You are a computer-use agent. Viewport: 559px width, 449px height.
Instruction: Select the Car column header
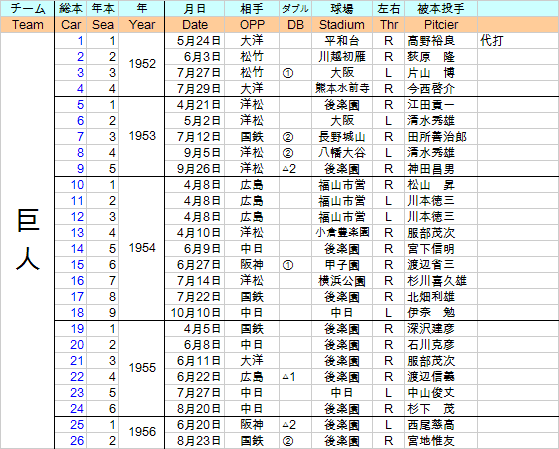click(x=71, y=25)
